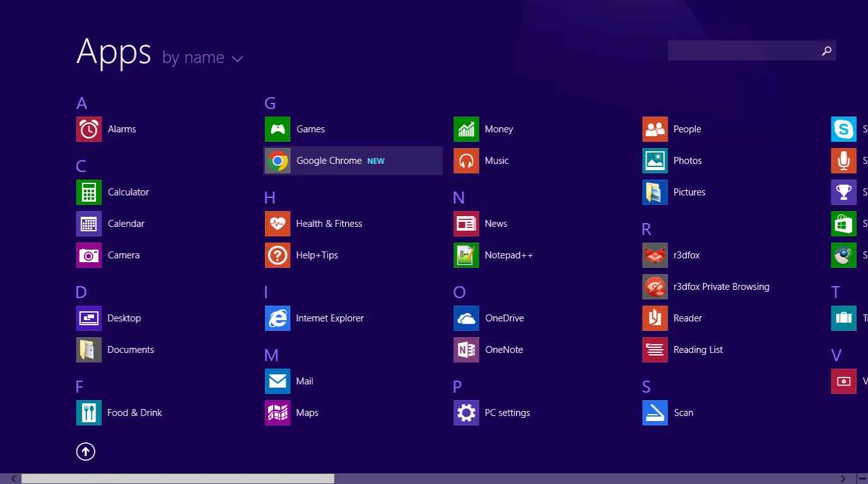Open the Alarms app
The image size is (868, 484).
pos(106,129)
